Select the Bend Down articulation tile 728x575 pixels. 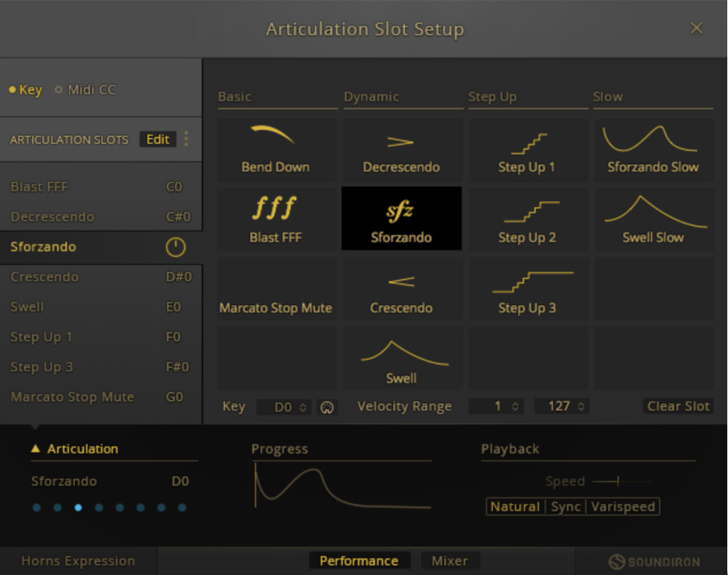[277, 150]
